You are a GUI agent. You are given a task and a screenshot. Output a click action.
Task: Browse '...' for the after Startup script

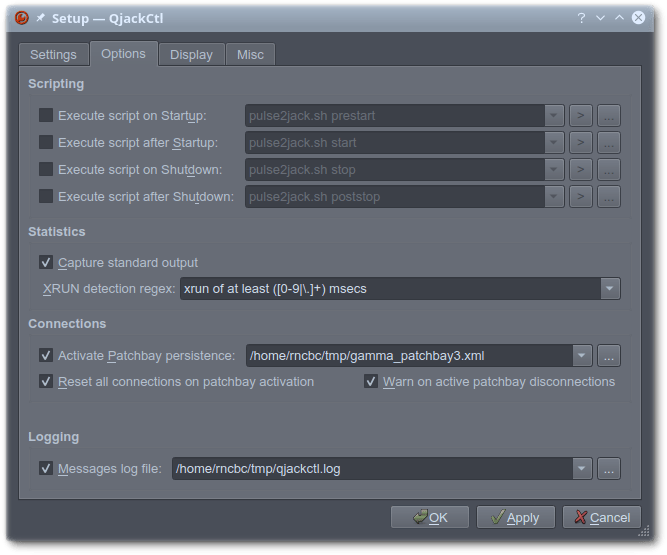click(x=609, y=142)
